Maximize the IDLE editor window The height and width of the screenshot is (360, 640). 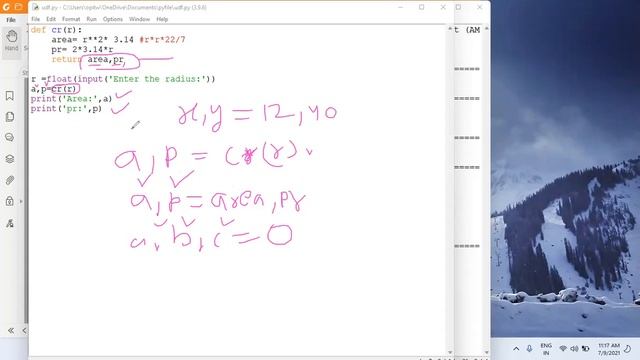click(x=422, y=7)
